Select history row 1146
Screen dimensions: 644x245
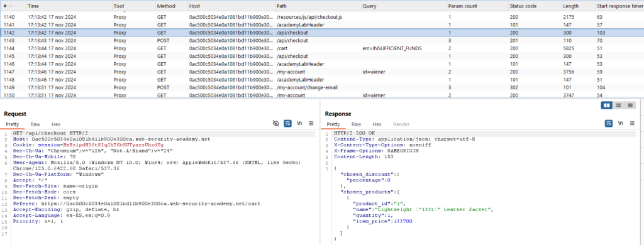tap(322, 64)
